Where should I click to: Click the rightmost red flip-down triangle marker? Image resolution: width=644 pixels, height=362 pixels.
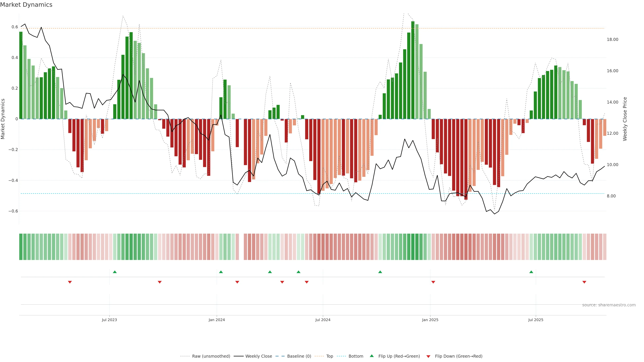(584, 282)
